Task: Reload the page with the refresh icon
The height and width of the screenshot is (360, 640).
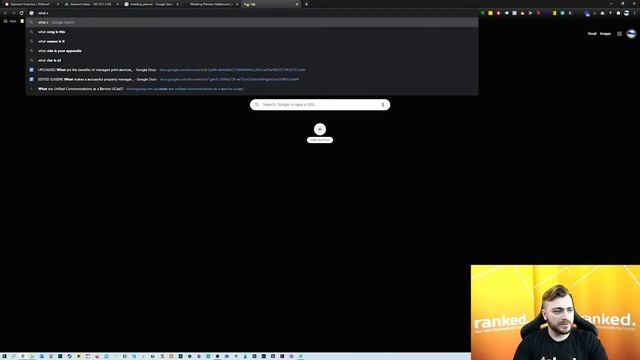Action: point(22,13)
